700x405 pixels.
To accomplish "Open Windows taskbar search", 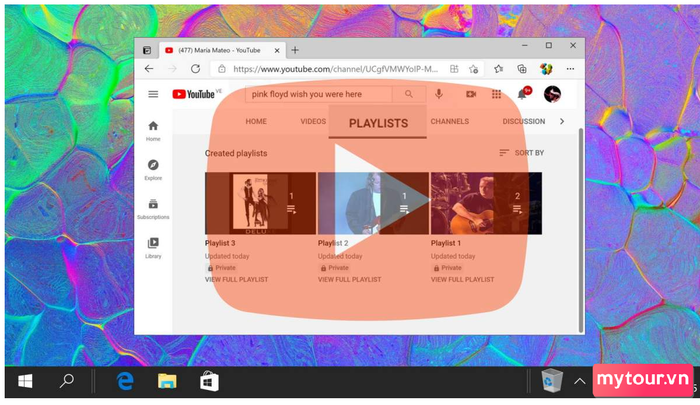I will [x=67, y=381].
